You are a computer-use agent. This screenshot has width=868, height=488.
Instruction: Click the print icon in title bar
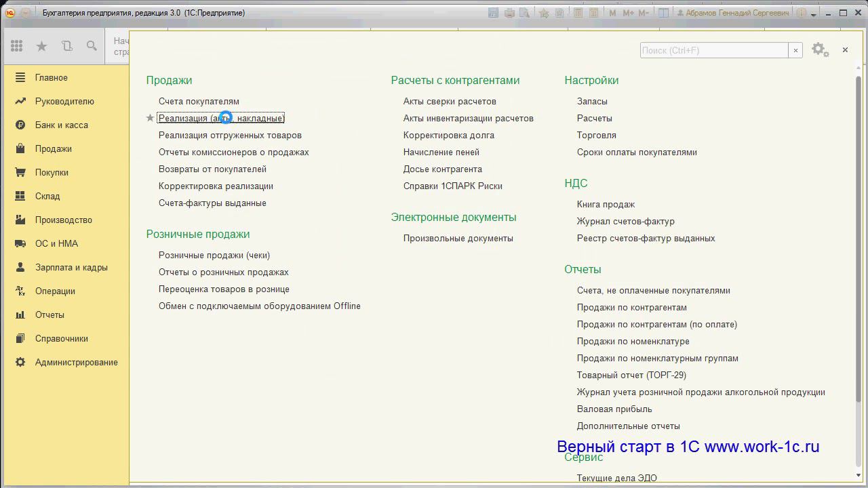coord(509,13)
